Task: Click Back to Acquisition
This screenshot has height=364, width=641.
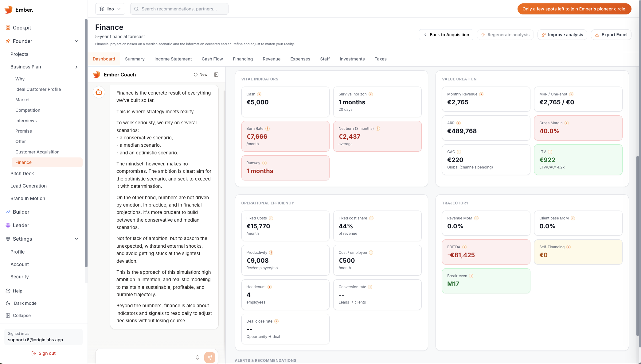Action: pos(446,34)
